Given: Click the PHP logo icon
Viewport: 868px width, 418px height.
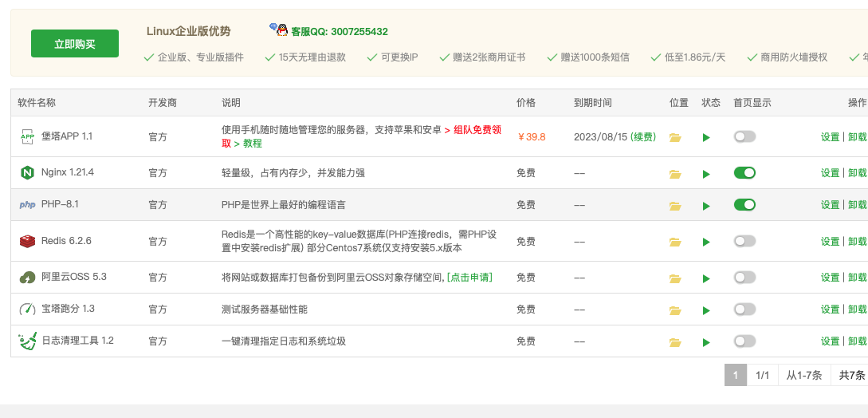Looking at the screenshot, I should tap(27, 204).
